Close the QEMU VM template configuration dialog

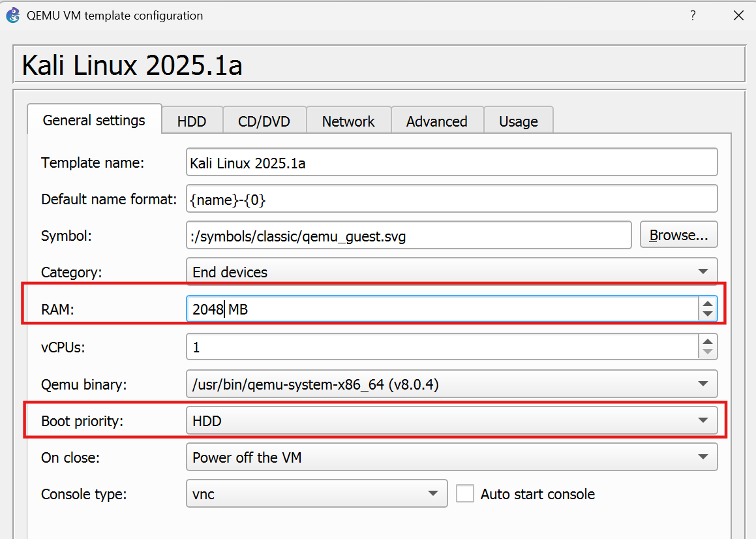coord(738,16)
